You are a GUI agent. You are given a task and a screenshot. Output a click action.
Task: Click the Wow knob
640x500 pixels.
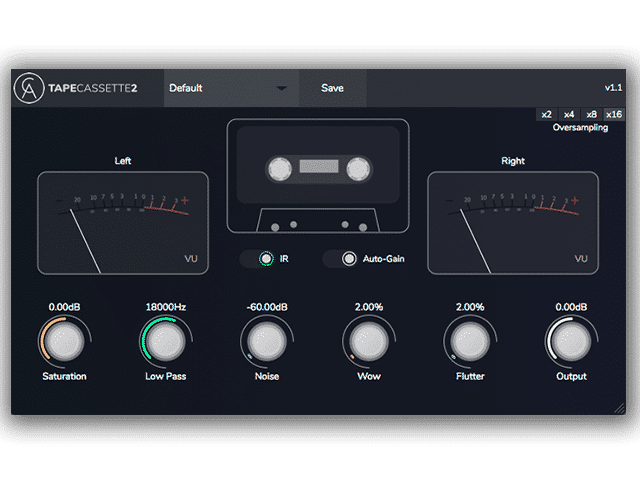point(369,341)
